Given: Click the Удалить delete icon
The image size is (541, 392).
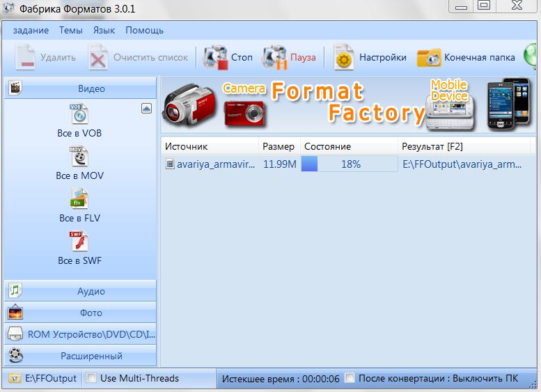Looking at the screenshot, I should pos(24,57).
